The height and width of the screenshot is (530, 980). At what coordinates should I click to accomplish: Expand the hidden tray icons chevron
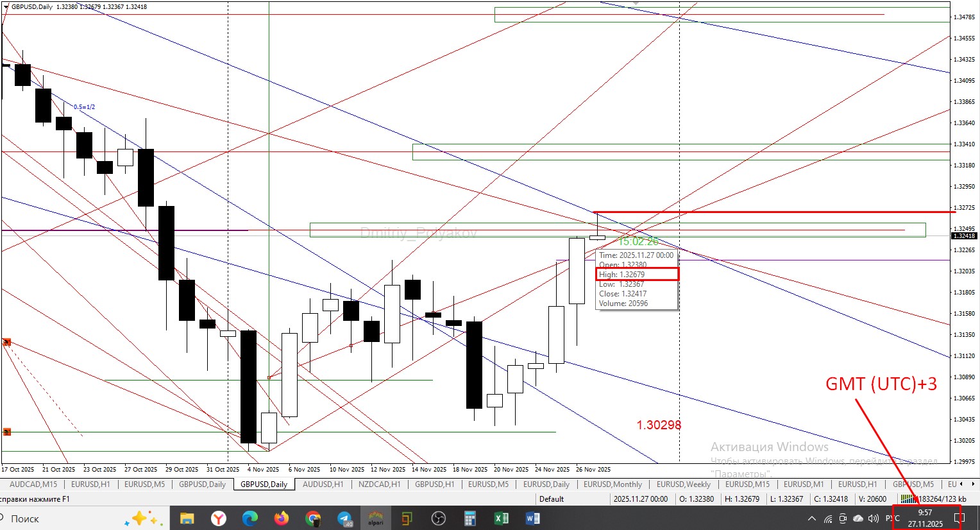(812, 518)
